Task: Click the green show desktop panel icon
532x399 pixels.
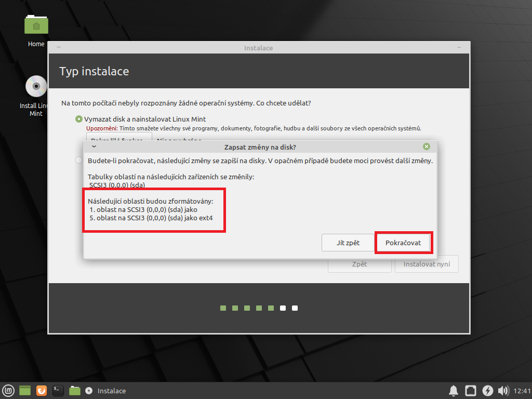Action: [25, 391]
